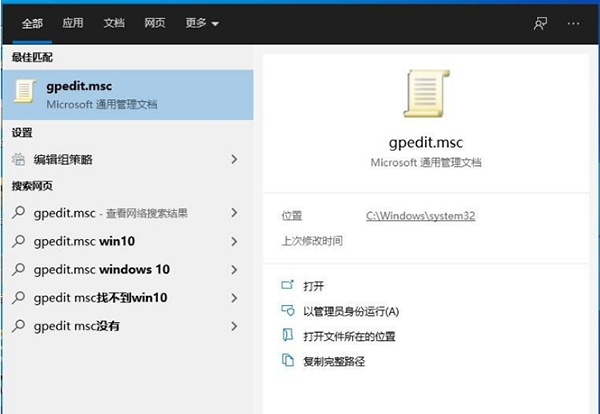Expand arrow next to gpedit msc没有
Screen dimensions: 600x414
(234, 326)
